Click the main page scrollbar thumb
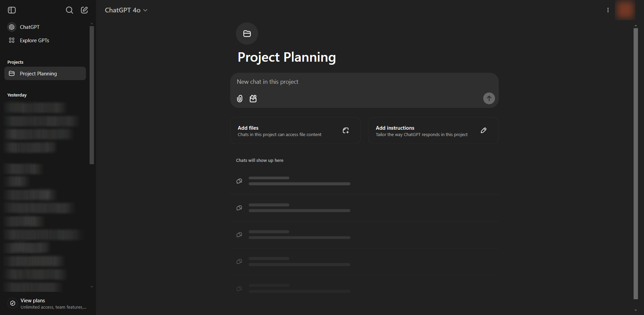Screen dimensions: 644x315 (x=636, y=164)
